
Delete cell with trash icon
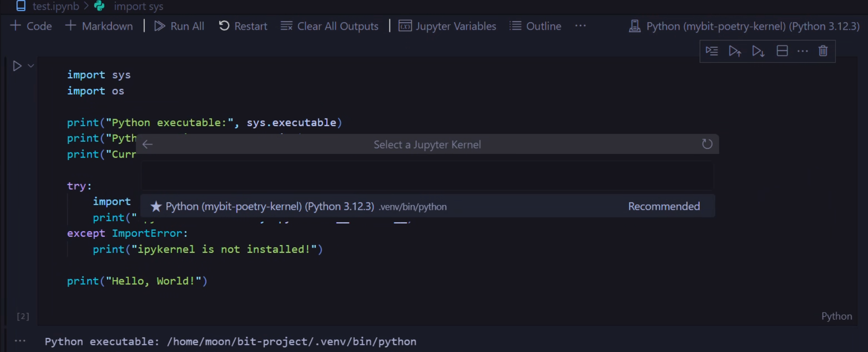(x=823, y=51)
